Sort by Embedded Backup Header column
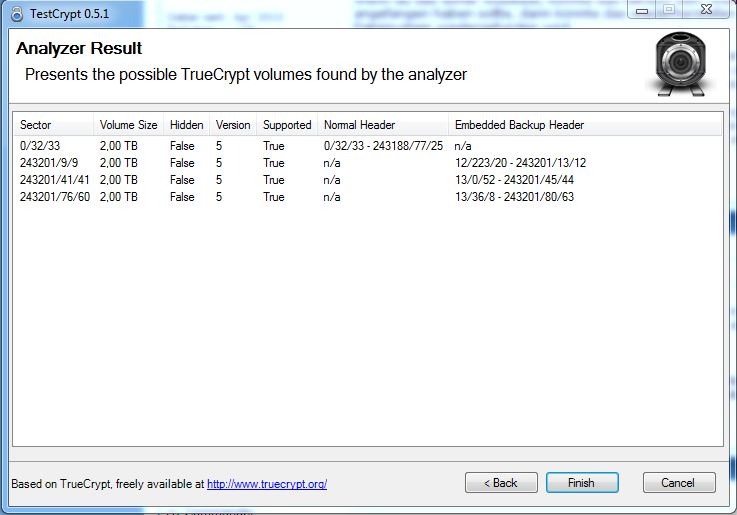The image size is (737, 515). click(585, 125)
